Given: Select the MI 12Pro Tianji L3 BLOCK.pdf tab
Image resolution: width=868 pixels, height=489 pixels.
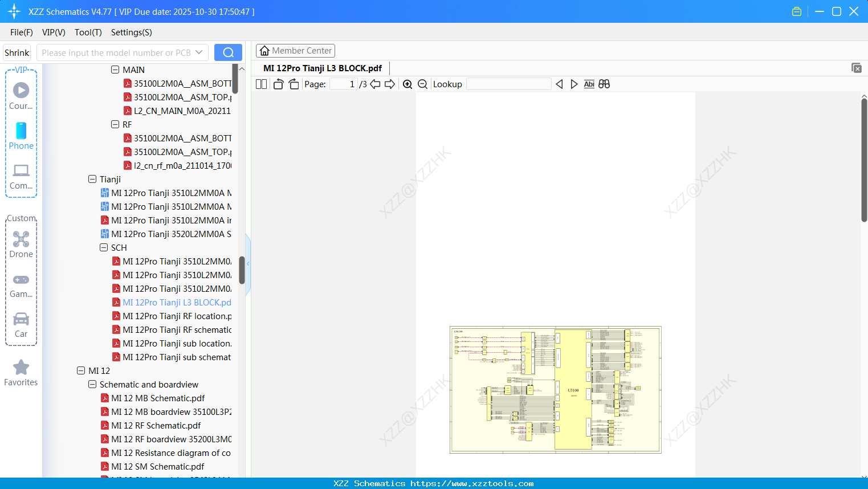Looking at the screenshot, I should pyautogui.click(x=323, y=68).
